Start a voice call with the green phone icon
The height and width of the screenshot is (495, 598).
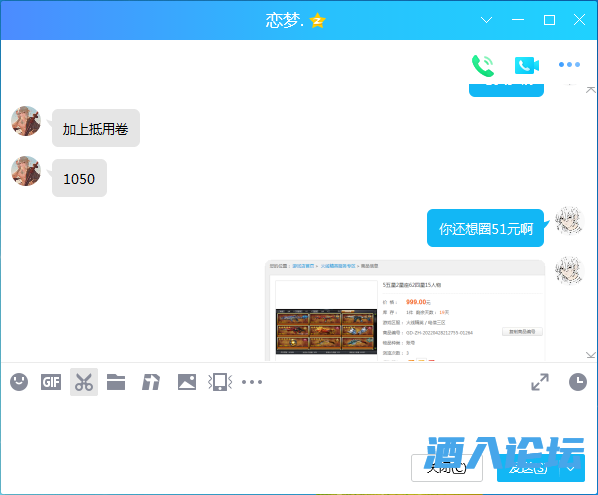click(x=483, y=65)
